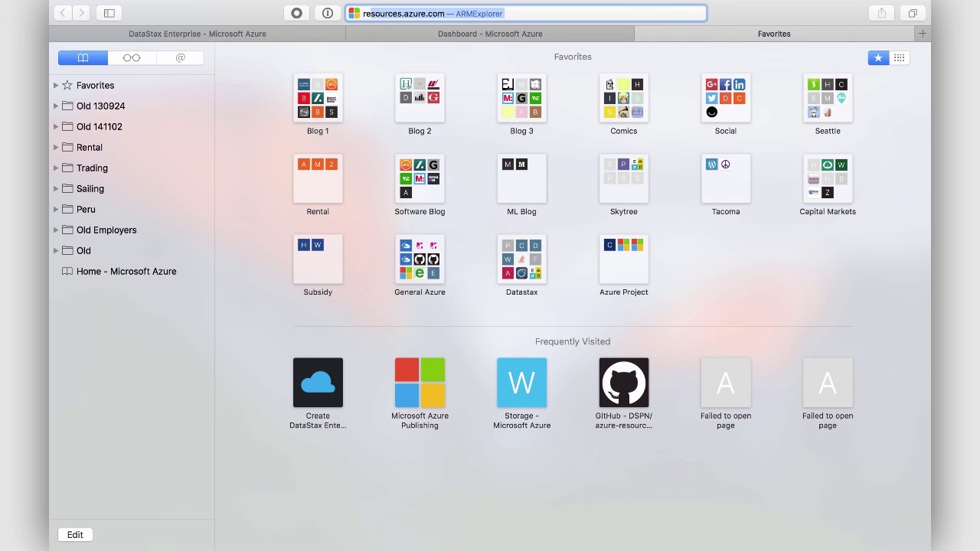Expand the Sailing sidebar folder
Image resolution: width=980 pixels, height=551 pixels.
tap(56, 188)
